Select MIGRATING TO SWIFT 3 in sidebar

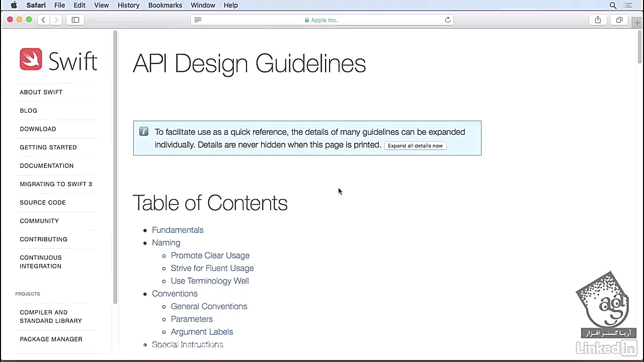pos(56,184)
